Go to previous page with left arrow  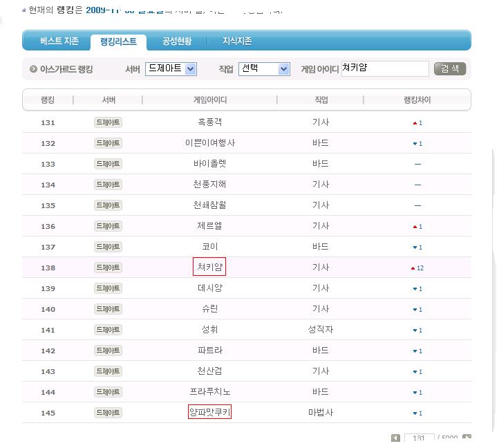pyautogui.click(x=395, y=438)
